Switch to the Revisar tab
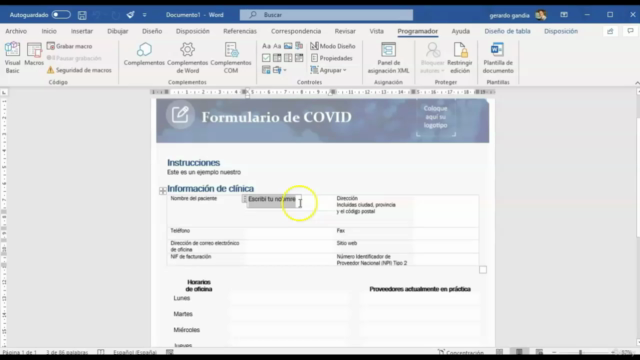 (x=345, y=31)
